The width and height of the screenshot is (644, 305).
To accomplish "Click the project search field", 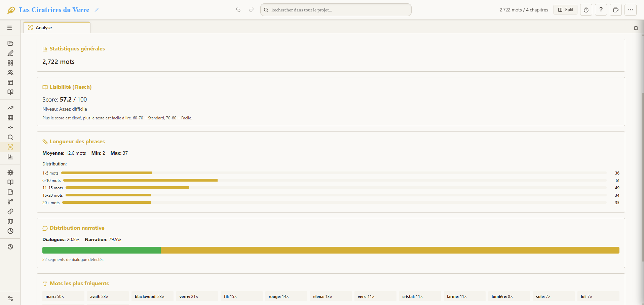I will pyautogui.click(x=336, y=10).
